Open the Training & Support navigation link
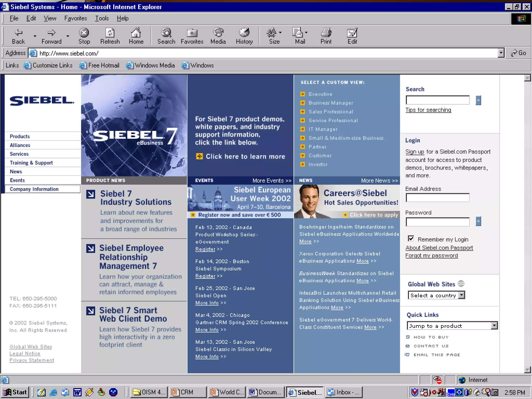532x399 pixels. (31, 163)
